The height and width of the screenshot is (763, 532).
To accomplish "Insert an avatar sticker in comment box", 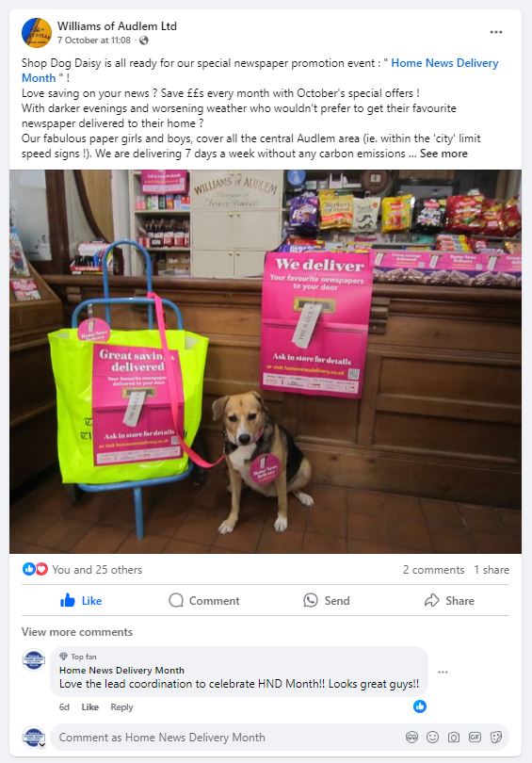I will pos(411,738).
